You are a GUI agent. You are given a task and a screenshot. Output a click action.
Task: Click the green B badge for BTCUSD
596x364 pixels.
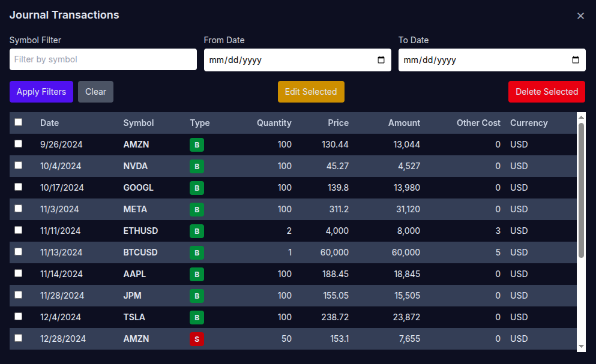(x=196, y=252)
